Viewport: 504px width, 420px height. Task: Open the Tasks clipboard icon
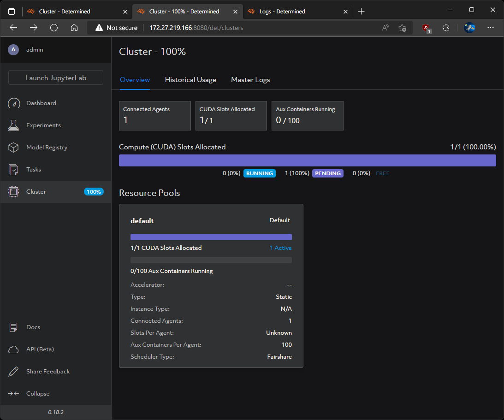click(13, 169)
